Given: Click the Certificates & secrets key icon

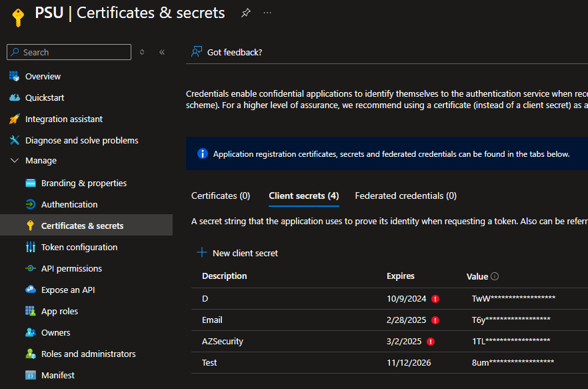Looking at the screenshot, I should [31, 226].
